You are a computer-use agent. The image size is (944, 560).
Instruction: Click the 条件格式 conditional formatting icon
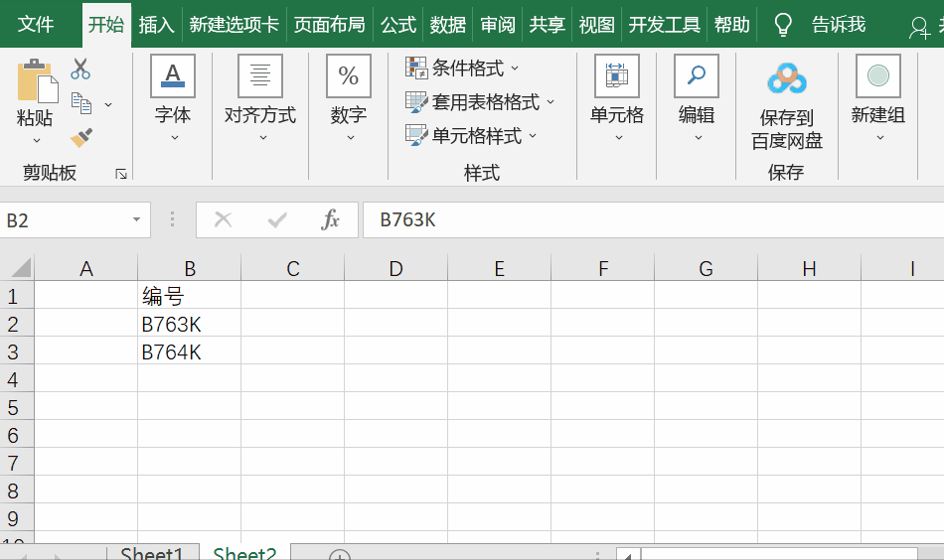pos(416,68)
